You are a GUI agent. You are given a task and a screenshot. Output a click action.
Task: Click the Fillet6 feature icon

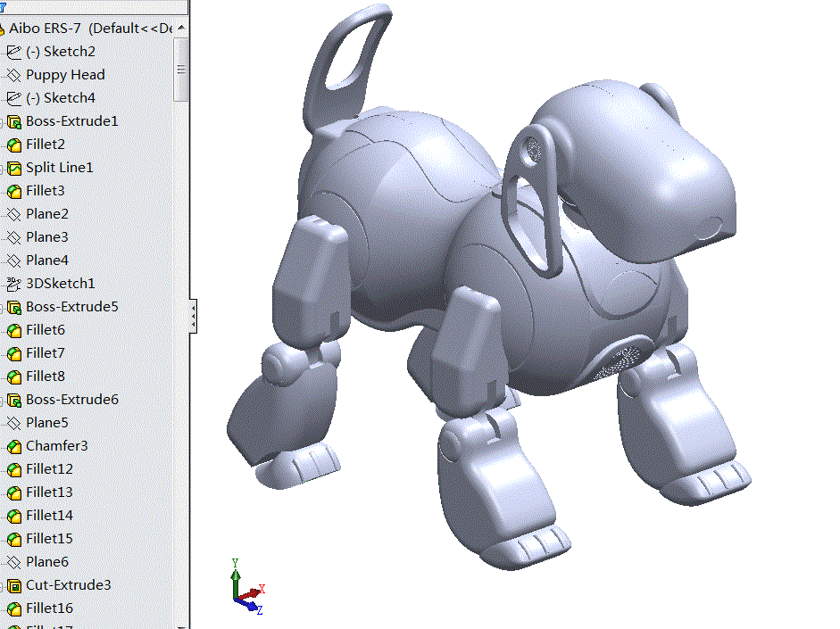pos(14,330)
